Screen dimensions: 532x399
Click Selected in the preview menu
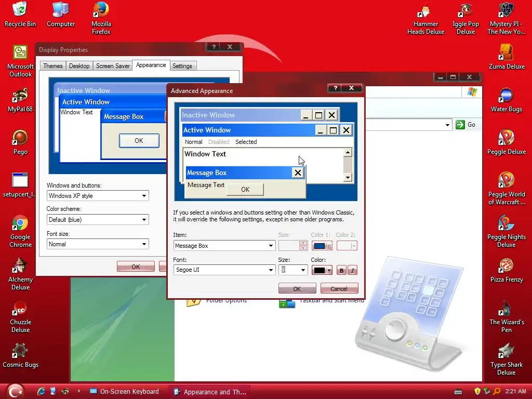coord(246,142)
